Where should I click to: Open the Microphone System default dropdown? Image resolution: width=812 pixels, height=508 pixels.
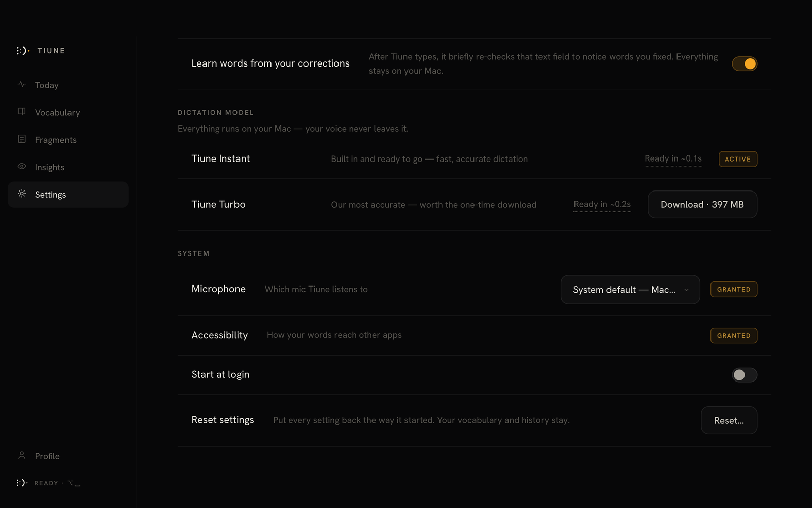[x=630, y=290]
